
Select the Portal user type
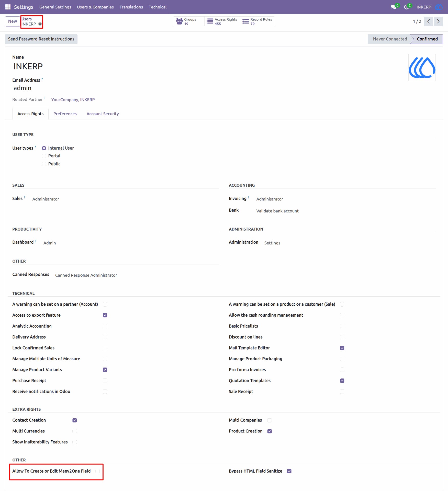[x=44, y=156]
